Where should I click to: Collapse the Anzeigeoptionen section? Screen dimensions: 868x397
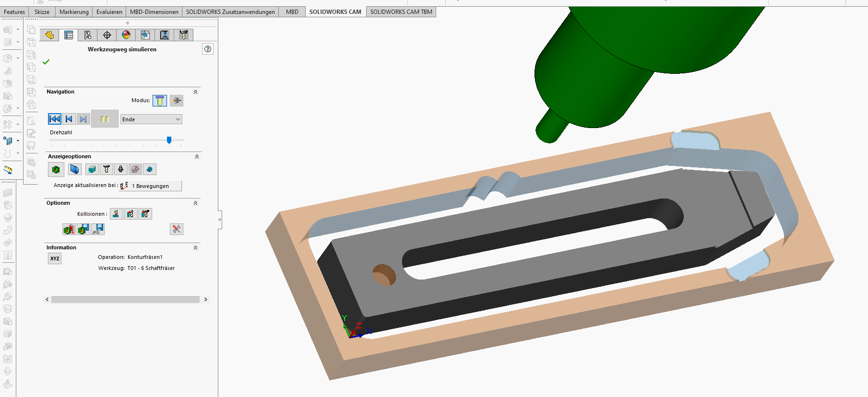pos(197,157)
